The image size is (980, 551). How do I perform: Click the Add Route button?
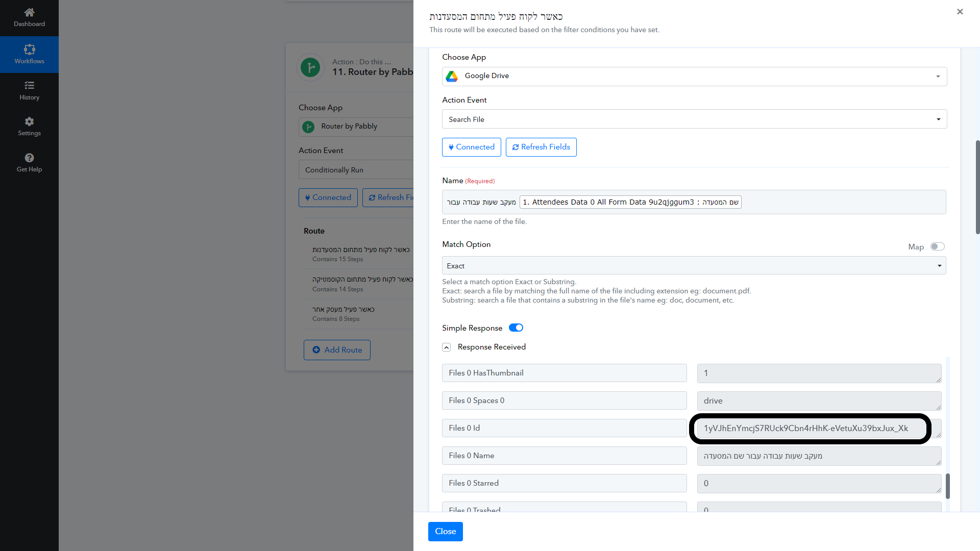coord(337,350)
